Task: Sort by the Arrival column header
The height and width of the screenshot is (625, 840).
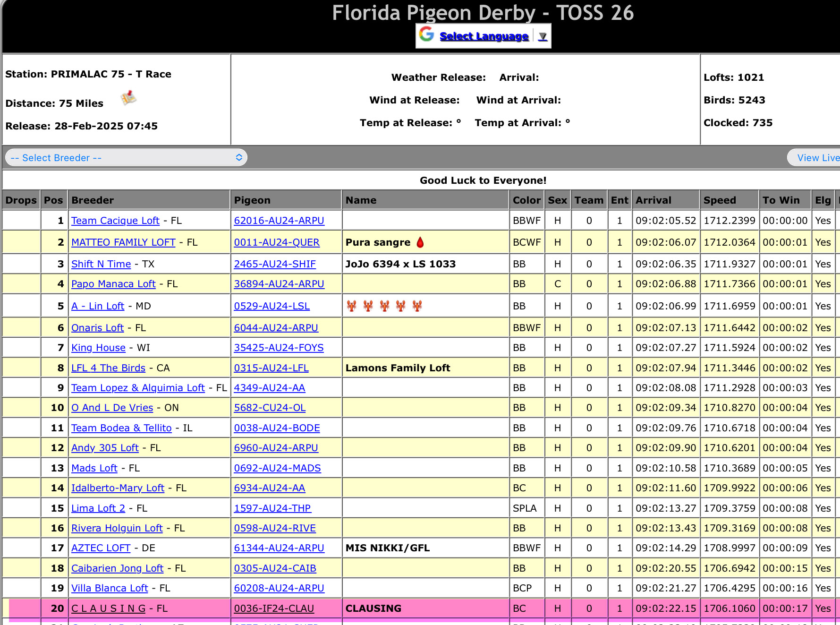Action: pyautogui.click(x=653, y=200)
